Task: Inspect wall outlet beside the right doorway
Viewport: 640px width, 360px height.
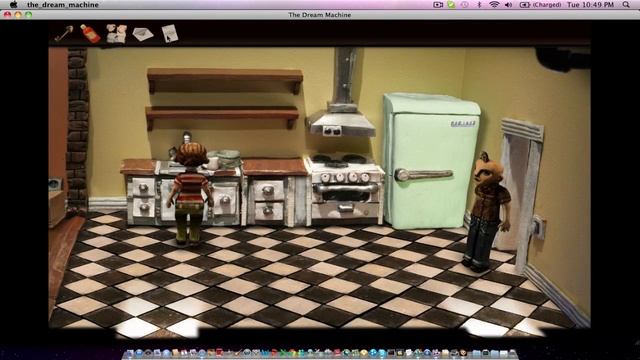Action: (538, 227)
